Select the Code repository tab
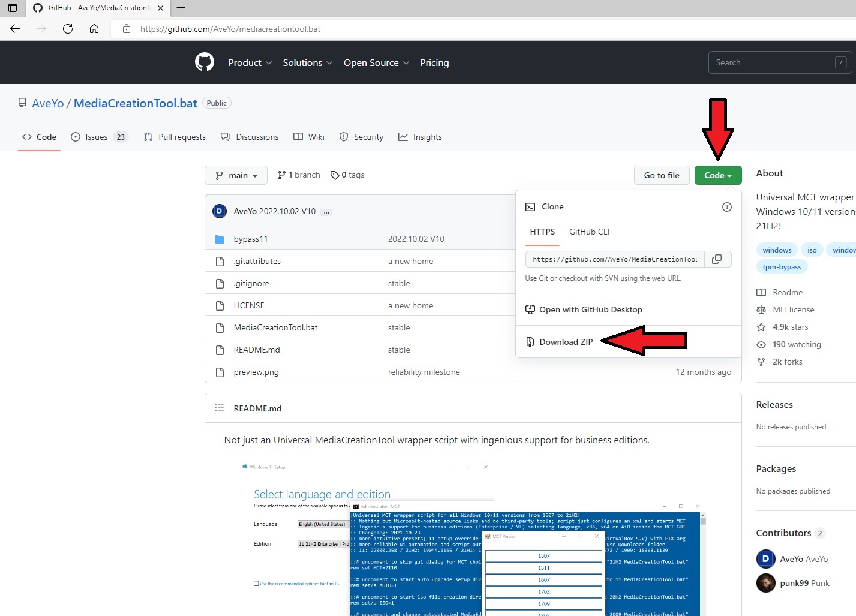This screenshot has height=616, width=856. [39, 137]
